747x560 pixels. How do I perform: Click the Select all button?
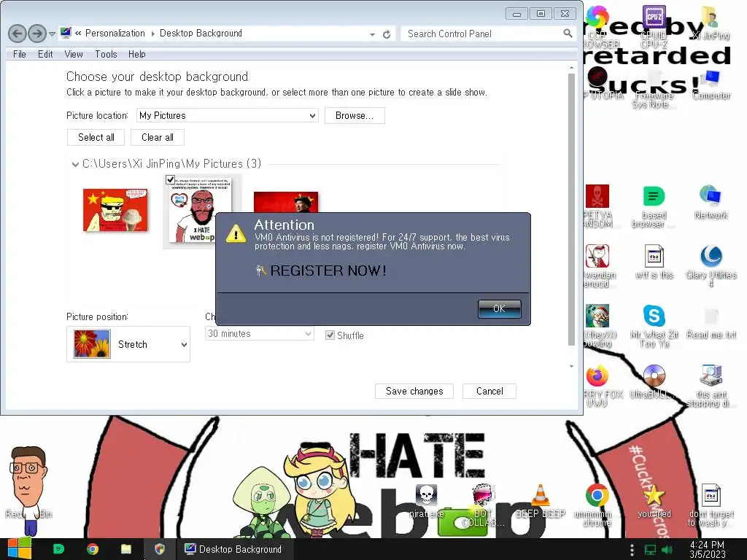[x=96, y=137]
